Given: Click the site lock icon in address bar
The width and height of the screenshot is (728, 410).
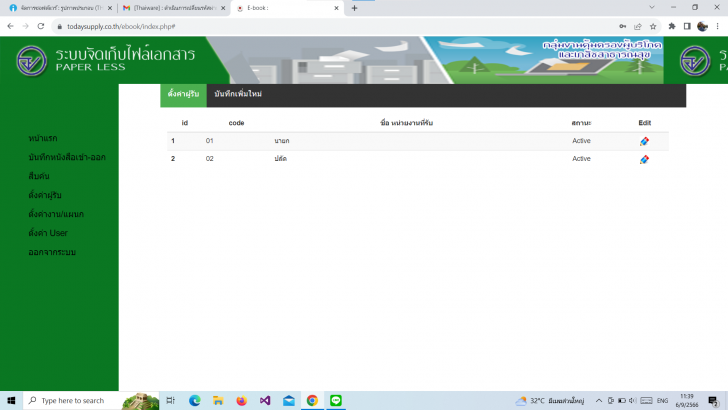Looking at the screenshot, I should click(59, 26).
